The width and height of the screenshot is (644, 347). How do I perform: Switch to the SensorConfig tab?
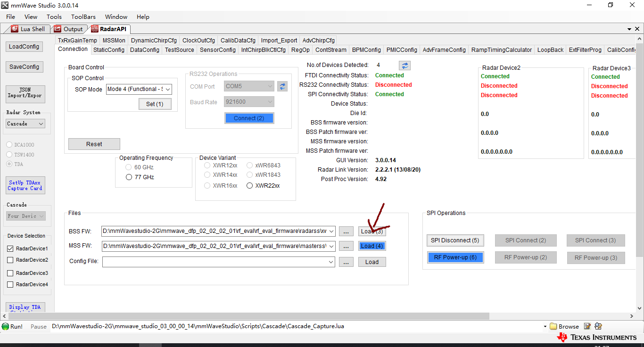point(218,50)
